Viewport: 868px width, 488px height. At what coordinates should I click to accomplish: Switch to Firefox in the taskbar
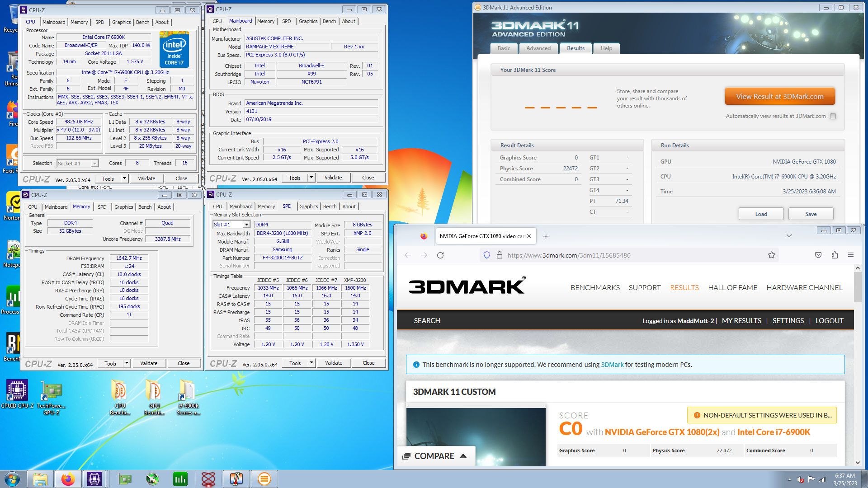coord(68,479)
